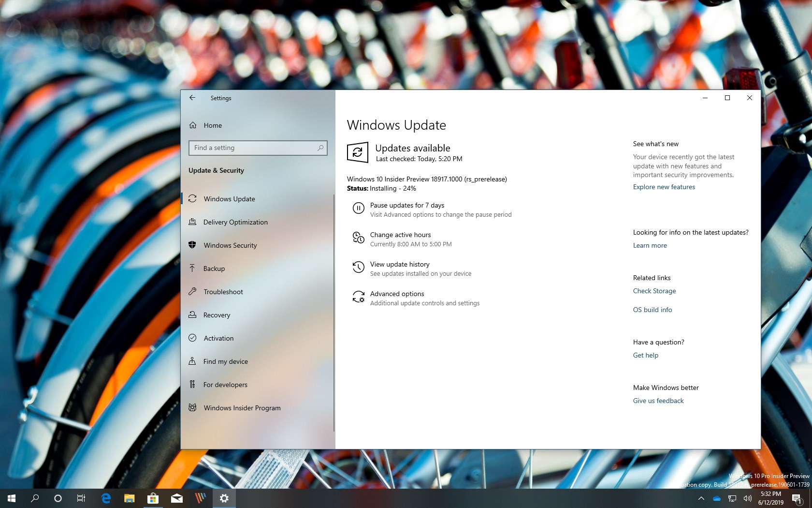Click the Status: Installing - 24% text
The image size is (812, 508).
pyautogui.click(x=381, y=188)
